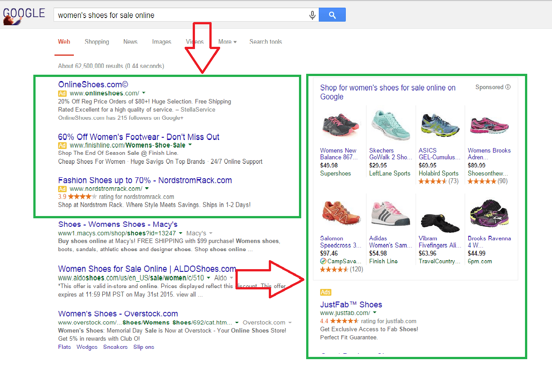
Task: Open the ALDOShoes.com women's shoes result
Action: click(146, 268)
